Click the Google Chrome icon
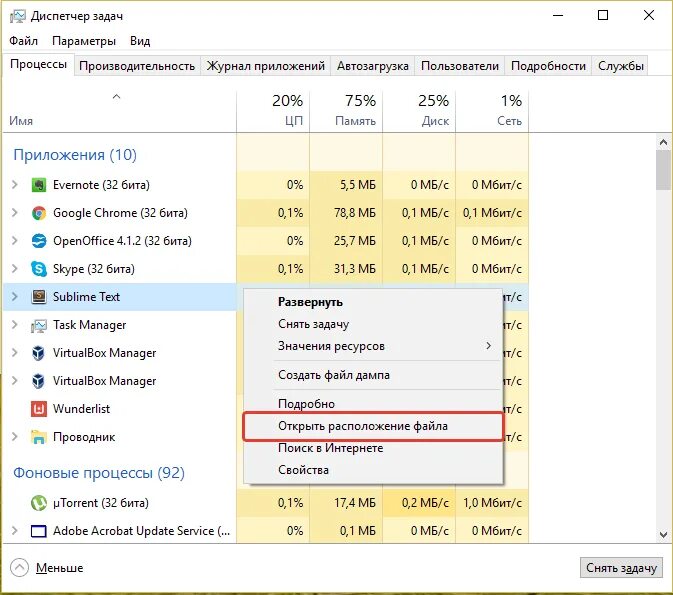Image resolution: width=673 pixels, height=595 pixels. [39, 213]
